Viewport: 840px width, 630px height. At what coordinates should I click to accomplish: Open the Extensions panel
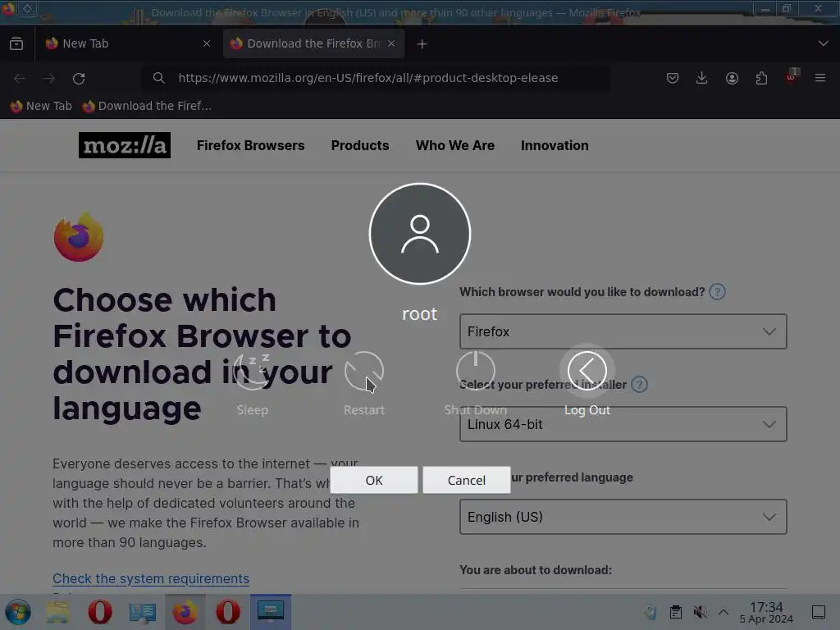coord(761,78)
